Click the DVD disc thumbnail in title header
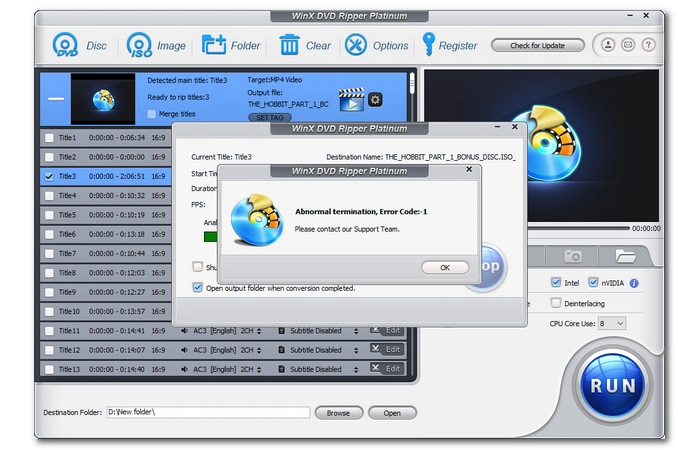Viewport: 700px width, 450px height. click(103, 99)
